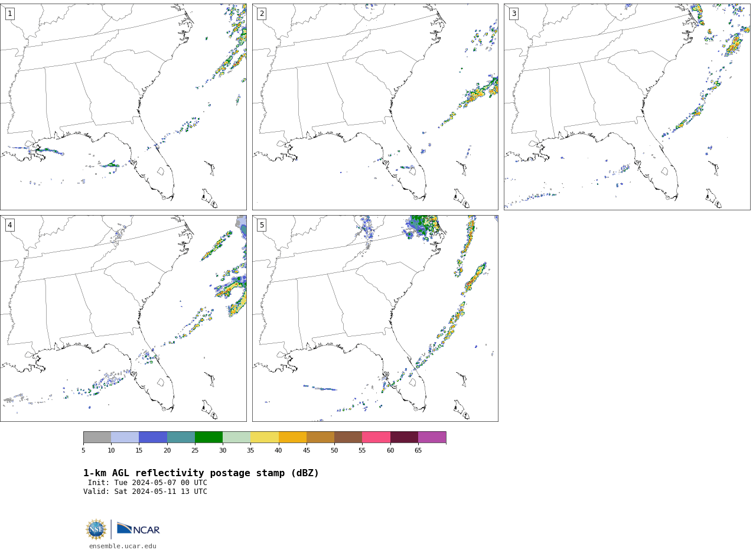The height and width of the screenshot is (553, 756).
Task: Click the NSF logo icon
Action: click(x=96, y=529)
